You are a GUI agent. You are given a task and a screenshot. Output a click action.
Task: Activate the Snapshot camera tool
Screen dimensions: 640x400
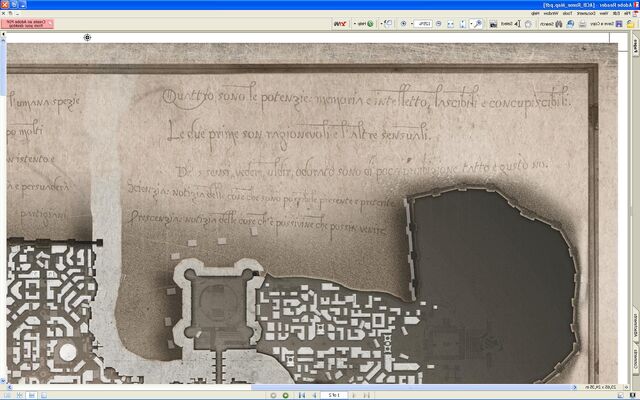(493, 24)
